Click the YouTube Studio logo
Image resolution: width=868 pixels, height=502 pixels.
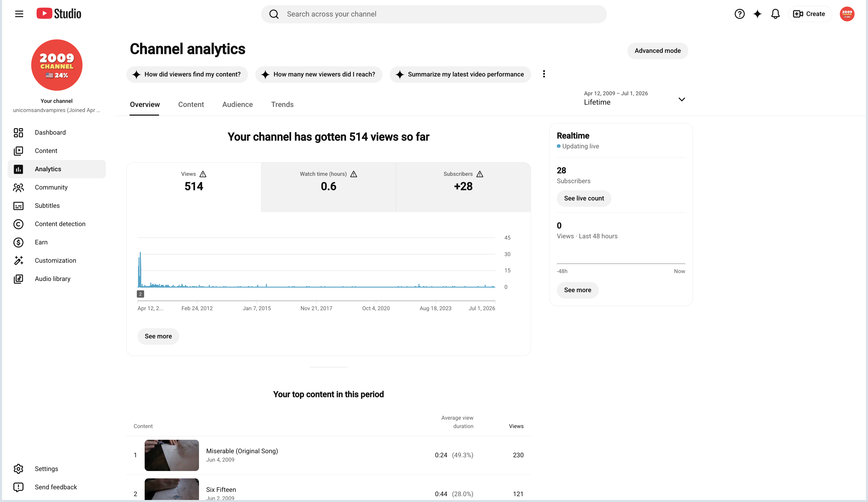pyautogui.click(x=59, y=14)
